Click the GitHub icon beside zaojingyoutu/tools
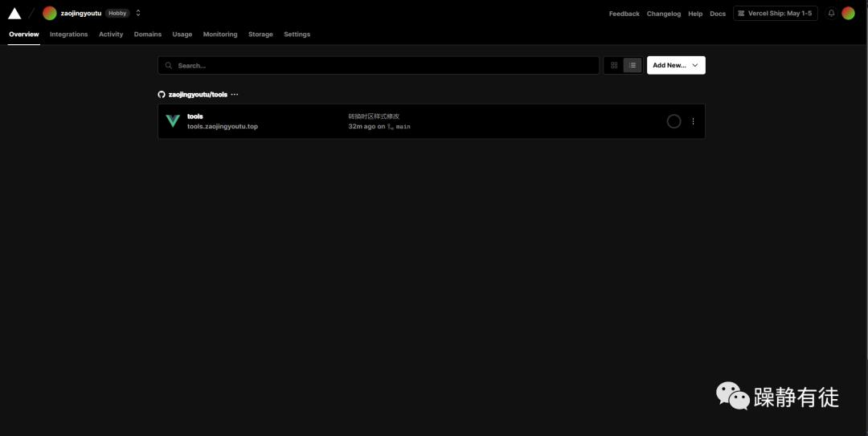Screen dimensions: 868x436 point(162,95)
